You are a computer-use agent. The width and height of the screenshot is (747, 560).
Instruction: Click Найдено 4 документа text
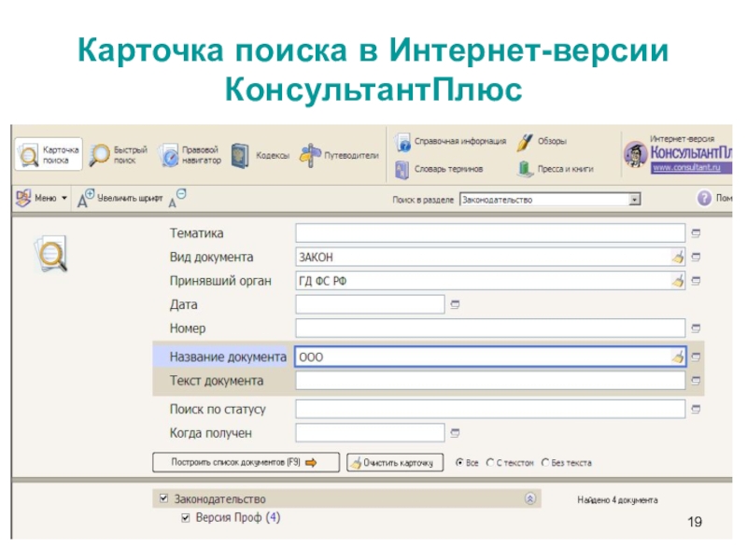click(617, 500)
